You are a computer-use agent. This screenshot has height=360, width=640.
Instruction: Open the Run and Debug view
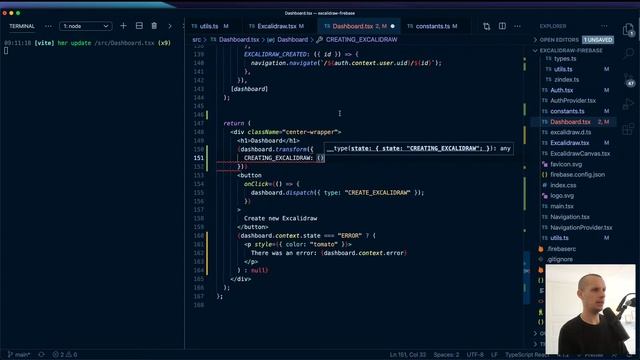tap(628, 104)
